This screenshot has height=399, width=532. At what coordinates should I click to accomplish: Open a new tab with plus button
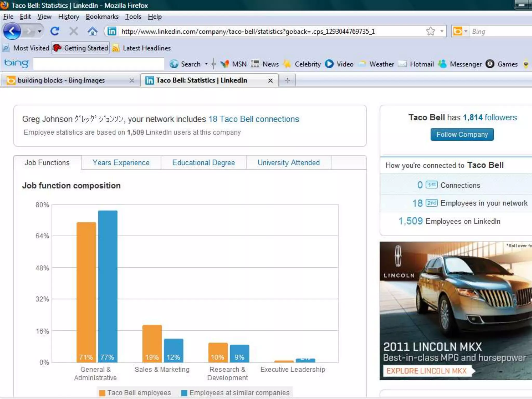tap(287, 80)
